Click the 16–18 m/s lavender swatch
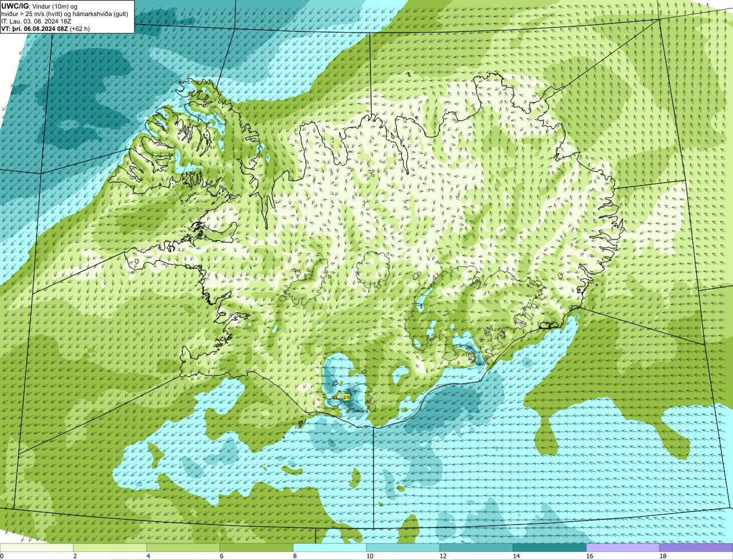 (x=623, y=547)
